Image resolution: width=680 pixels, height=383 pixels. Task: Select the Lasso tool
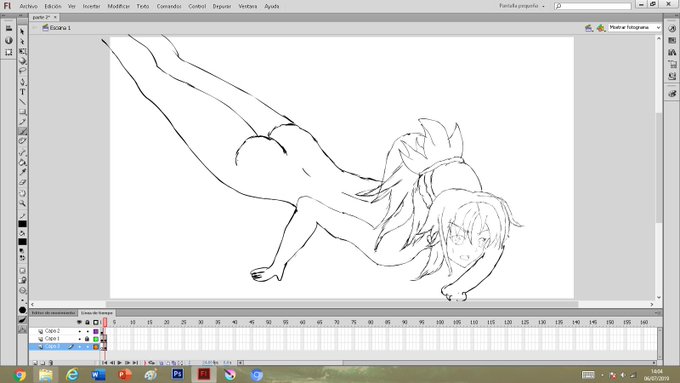(23, 70)
